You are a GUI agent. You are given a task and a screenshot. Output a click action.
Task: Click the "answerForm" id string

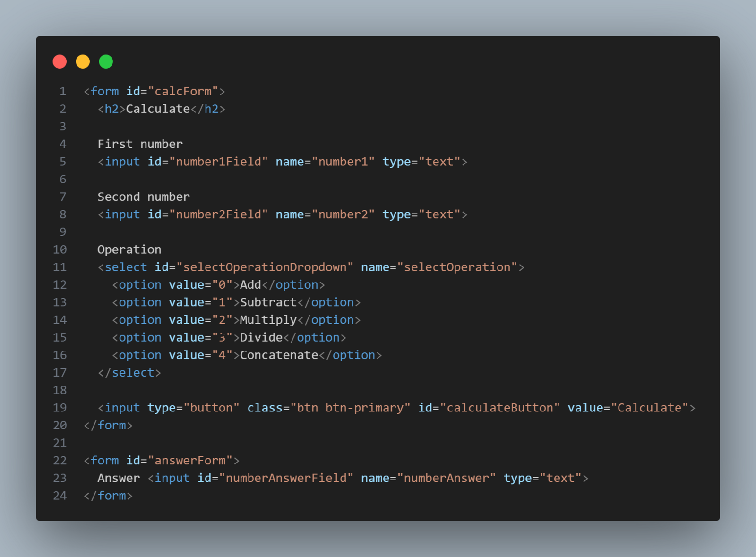pos(190,461)
